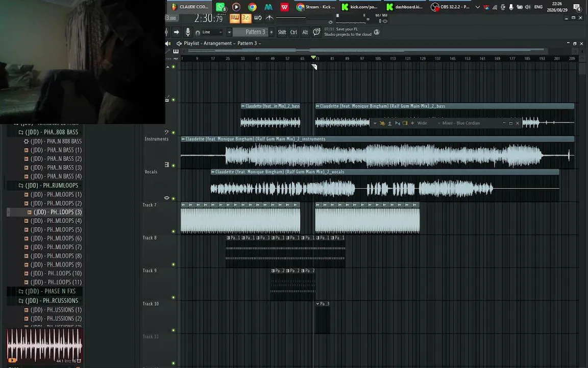Adjust the main pitch slider in toolbar
The height and width of the screenshot is (368, 588).
(290, 17)
